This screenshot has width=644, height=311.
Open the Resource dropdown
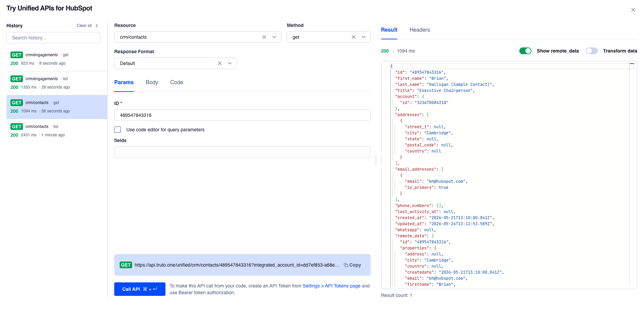click(274, 37)
